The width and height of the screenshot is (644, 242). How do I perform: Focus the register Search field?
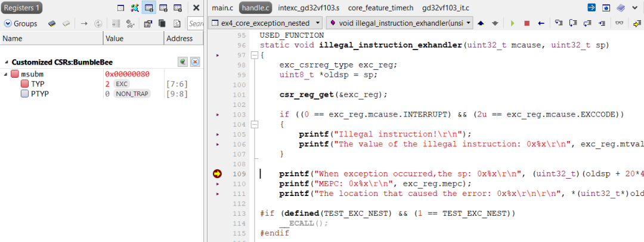point(196,23)
